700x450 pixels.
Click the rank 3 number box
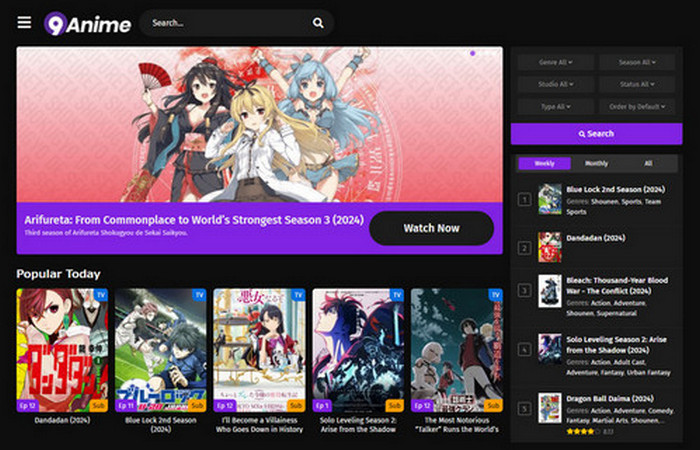[525, 291]
